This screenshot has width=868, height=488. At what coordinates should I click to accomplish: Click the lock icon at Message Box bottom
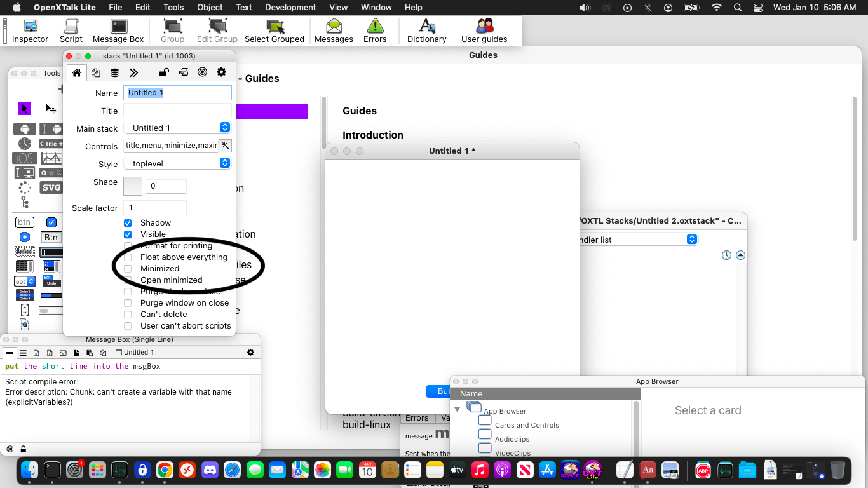[x=24, y=449]
